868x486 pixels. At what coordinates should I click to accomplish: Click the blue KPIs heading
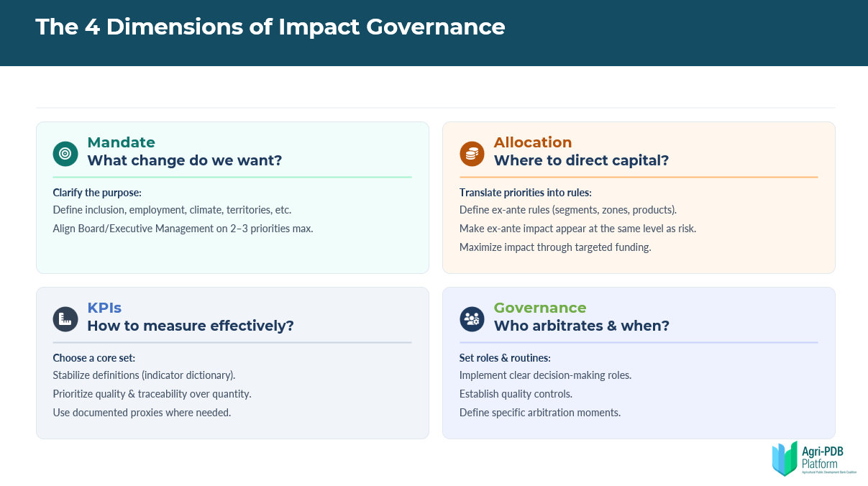105,308
